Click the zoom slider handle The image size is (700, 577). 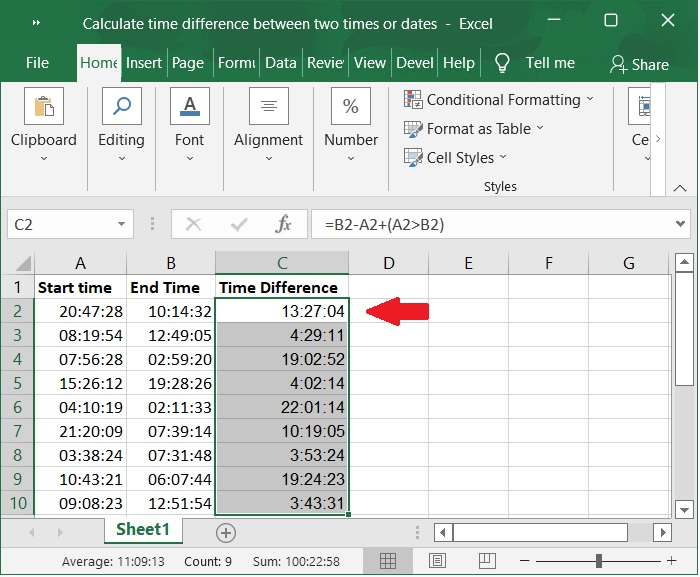coord(598,561)
